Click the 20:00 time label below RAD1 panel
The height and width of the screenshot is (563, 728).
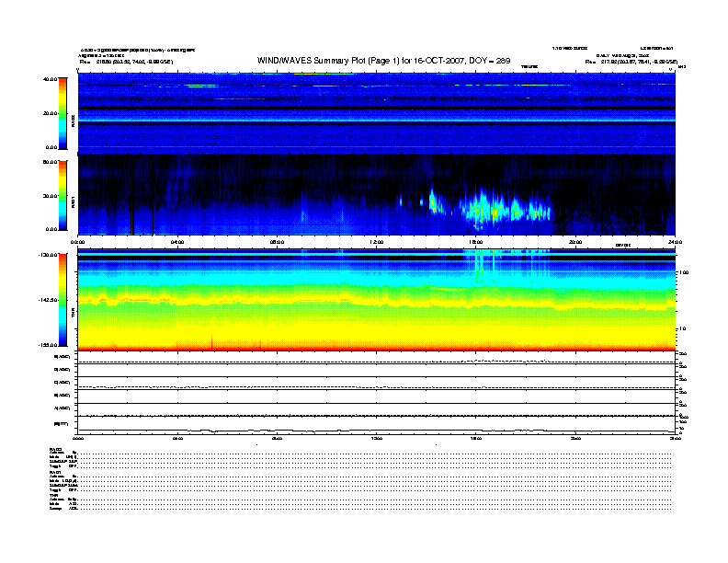[575, 242]
